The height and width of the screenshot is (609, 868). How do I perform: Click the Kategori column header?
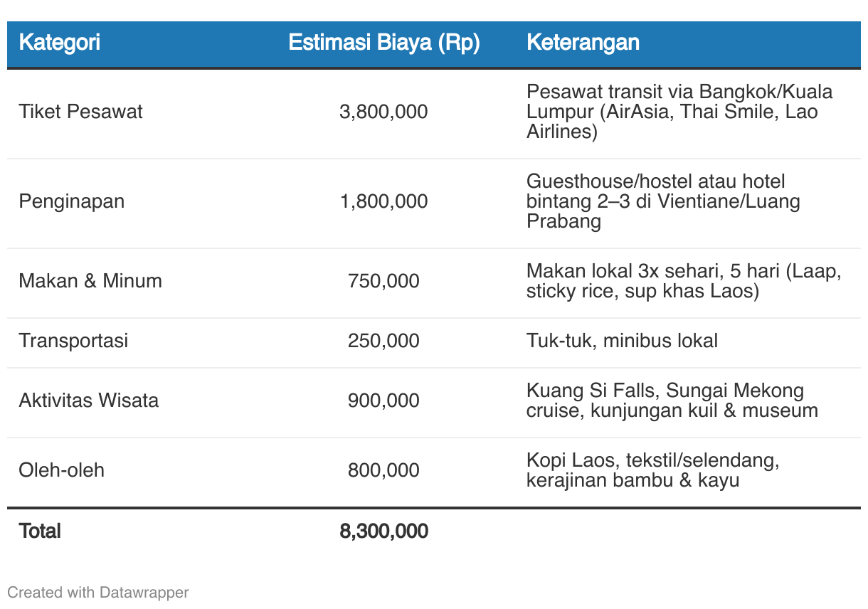pos(59,43)
